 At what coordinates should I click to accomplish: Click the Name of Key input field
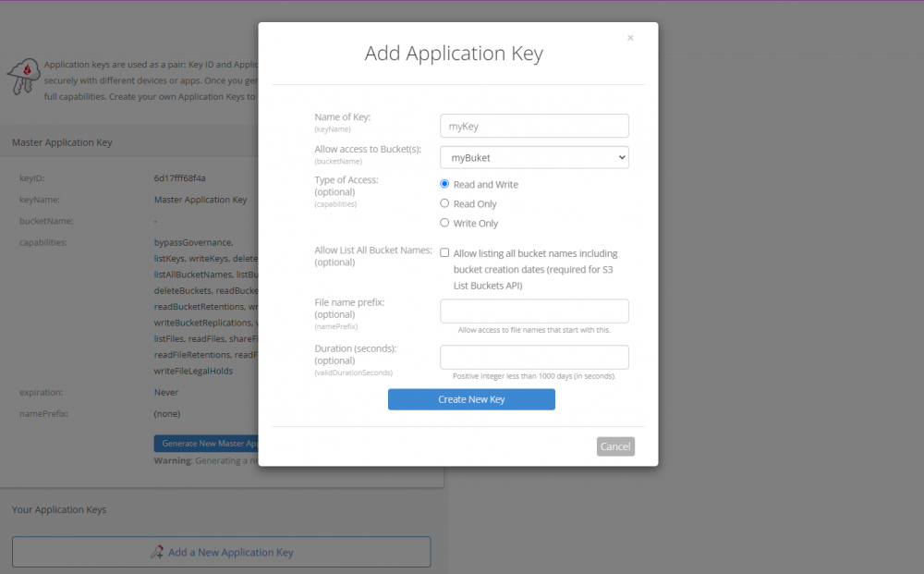pos(534,126)
